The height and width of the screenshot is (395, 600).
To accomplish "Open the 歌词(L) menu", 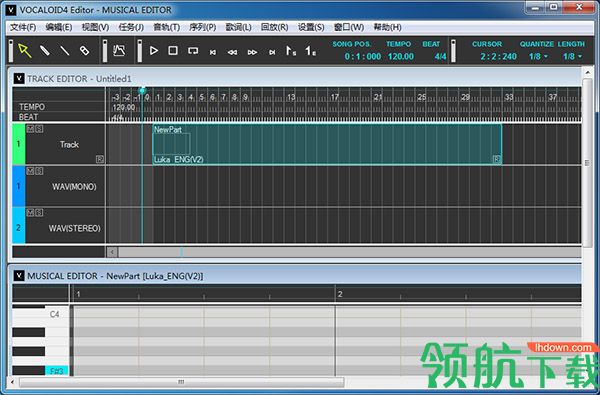I will click(x=238, y=27).
